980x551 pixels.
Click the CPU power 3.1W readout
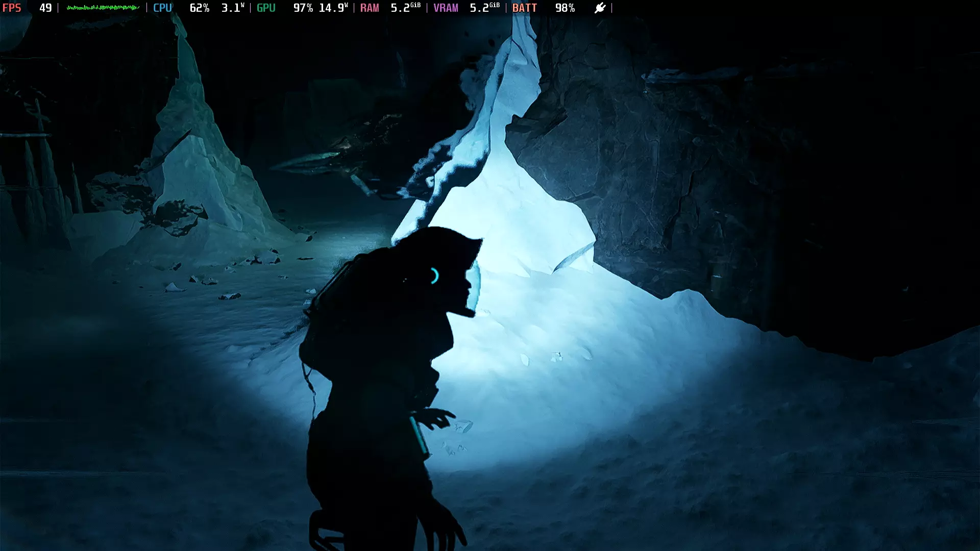coord(232,8)
